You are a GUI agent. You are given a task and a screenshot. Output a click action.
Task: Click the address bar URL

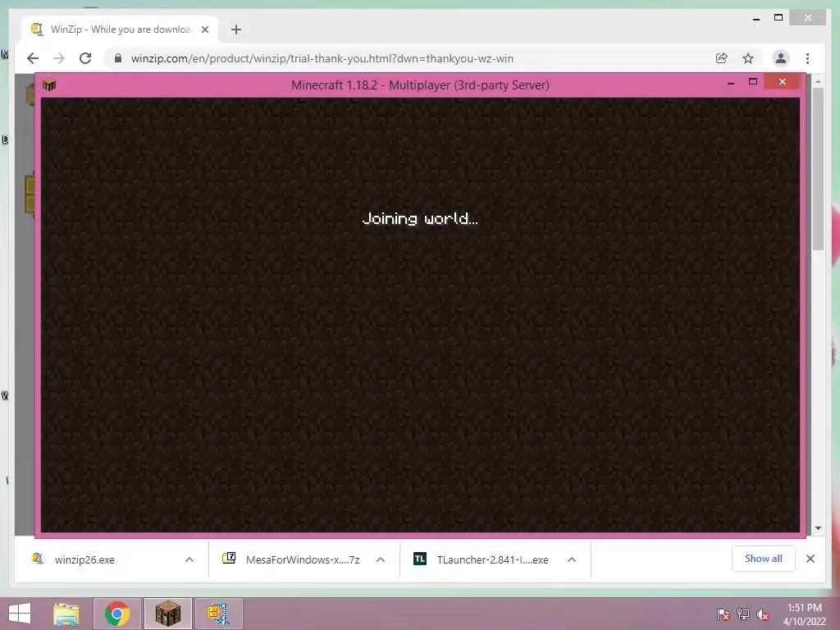point(322,58)
